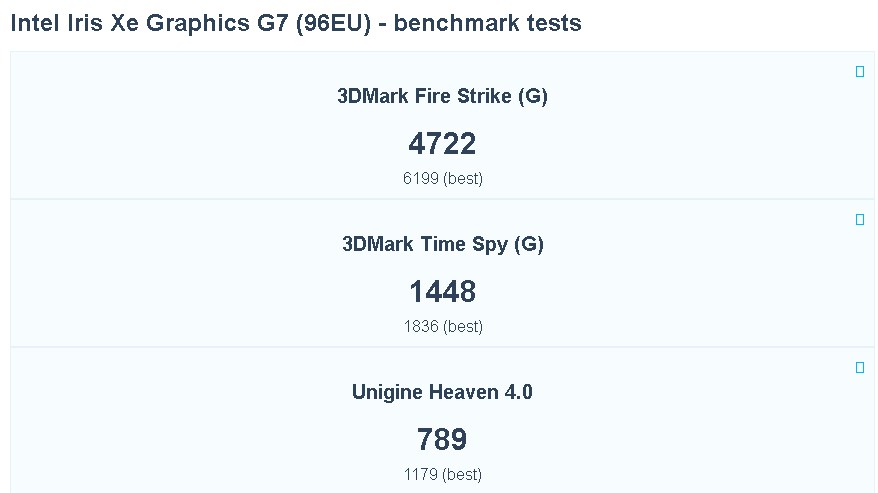Select the 4722 Fire Strike score
This screenshot has height=493, width=878.
442,144
